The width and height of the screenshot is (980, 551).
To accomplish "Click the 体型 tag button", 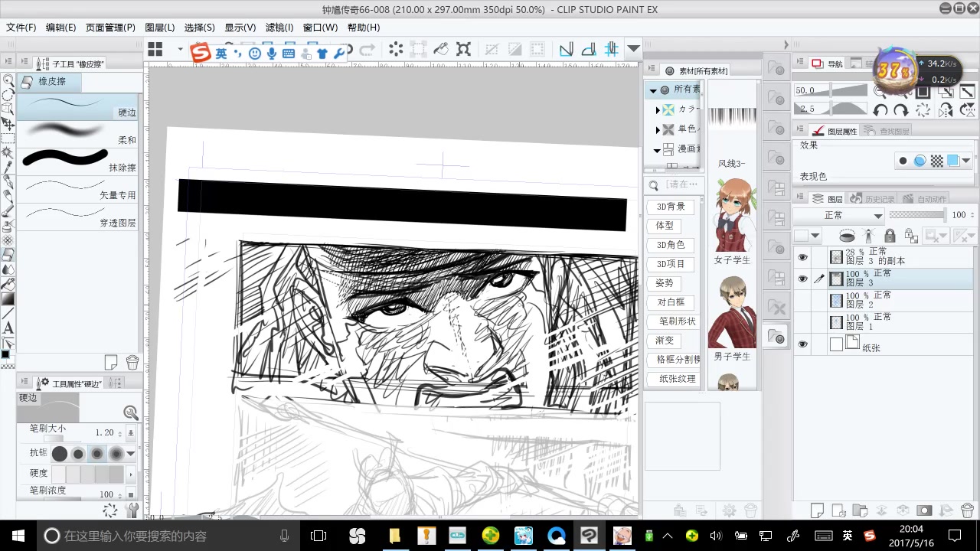I will pos(665,226).
